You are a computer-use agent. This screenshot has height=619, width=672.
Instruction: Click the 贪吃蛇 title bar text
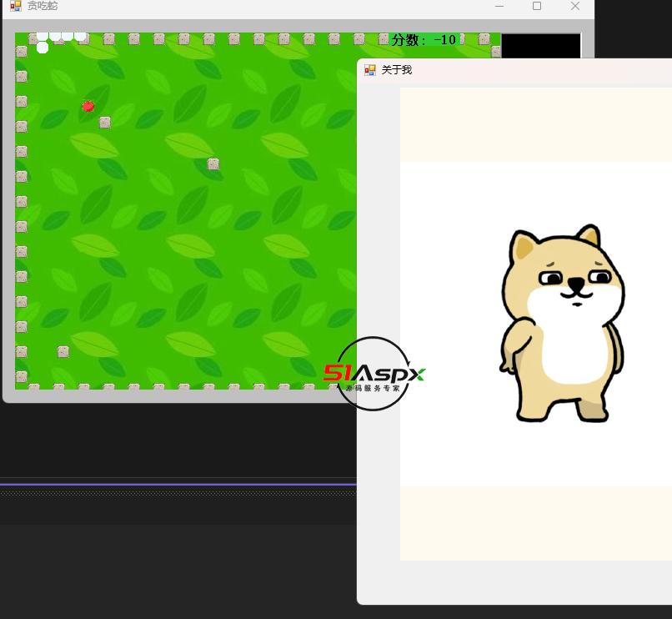click(x=43, y=6)
